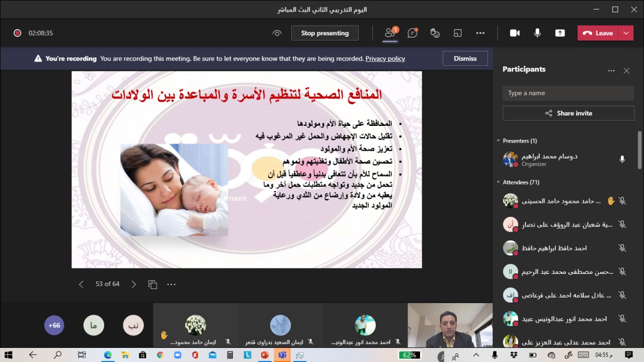Open the slide grid view icon

pos(153,284)
